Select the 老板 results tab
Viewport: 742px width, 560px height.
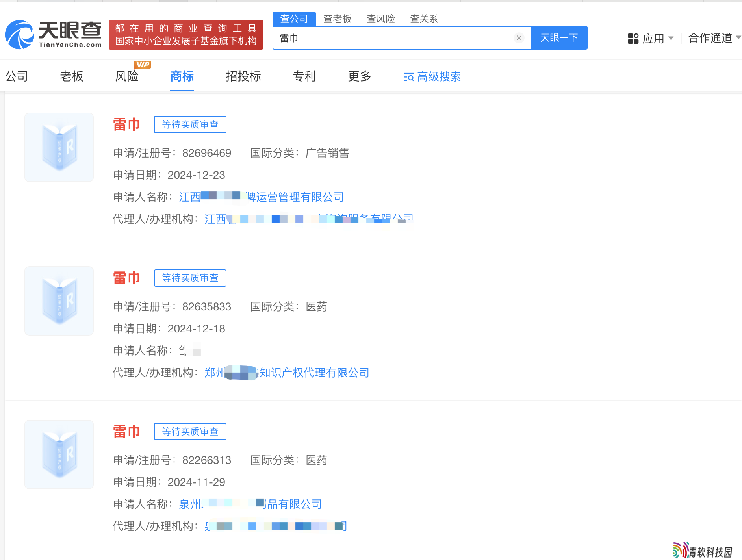(x=72, y=76)
